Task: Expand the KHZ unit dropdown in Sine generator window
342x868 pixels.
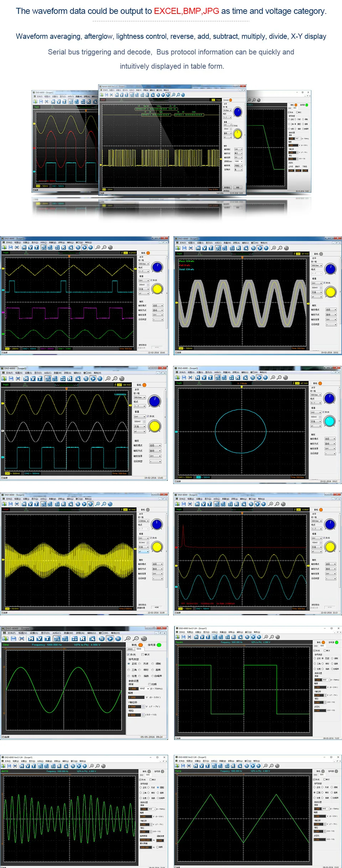Action: pos(144,689)
